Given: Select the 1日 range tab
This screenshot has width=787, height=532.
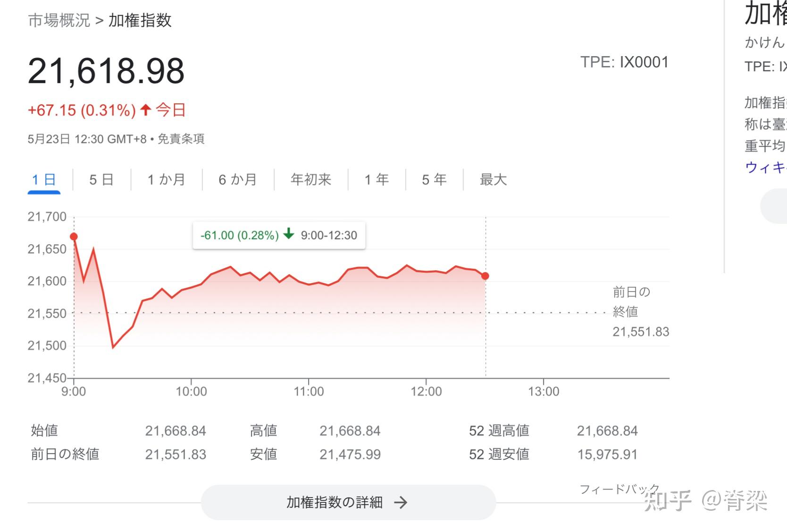Looking at the screenshot, I should tap(44, 180).
